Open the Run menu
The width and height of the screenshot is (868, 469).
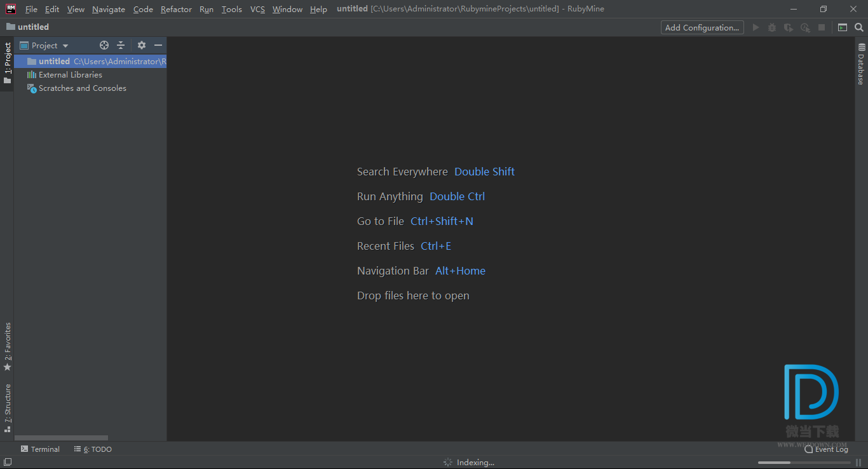coord(207,9)
